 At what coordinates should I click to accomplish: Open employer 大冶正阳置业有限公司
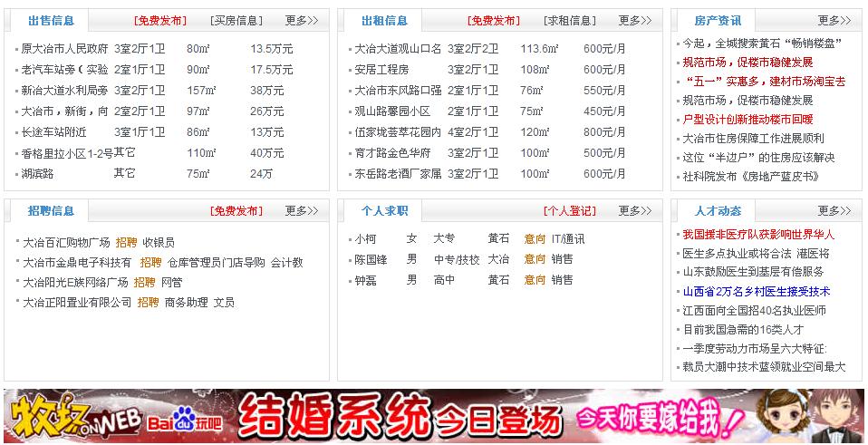click(x=77, y=302)
